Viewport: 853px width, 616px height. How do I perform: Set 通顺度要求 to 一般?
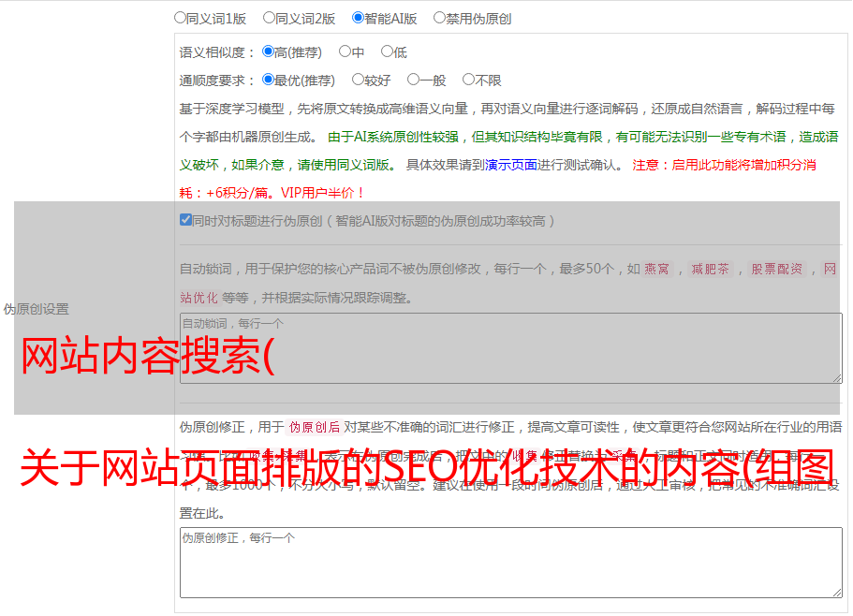click(x=414, y=80)
